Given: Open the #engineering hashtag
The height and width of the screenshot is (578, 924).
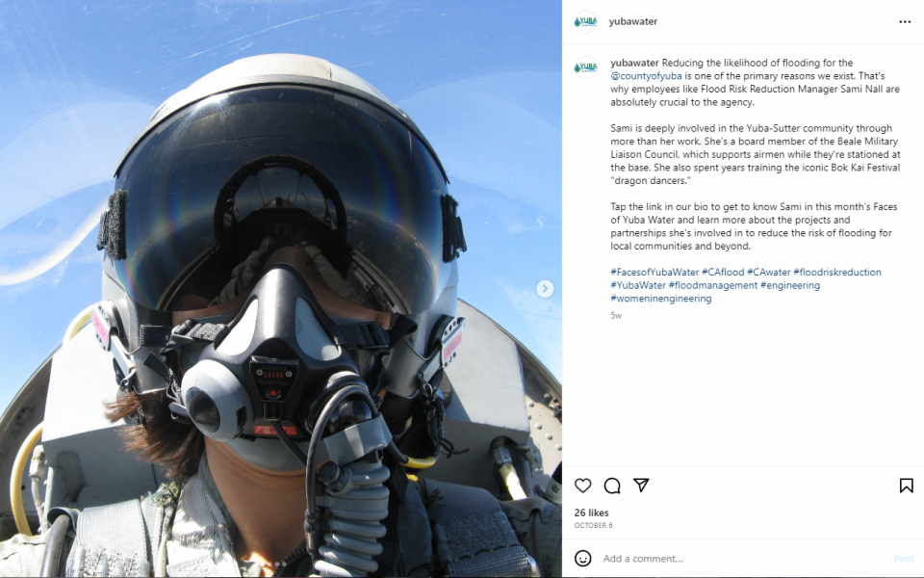Looking at the screenshot, I should [x=789, y=285].
